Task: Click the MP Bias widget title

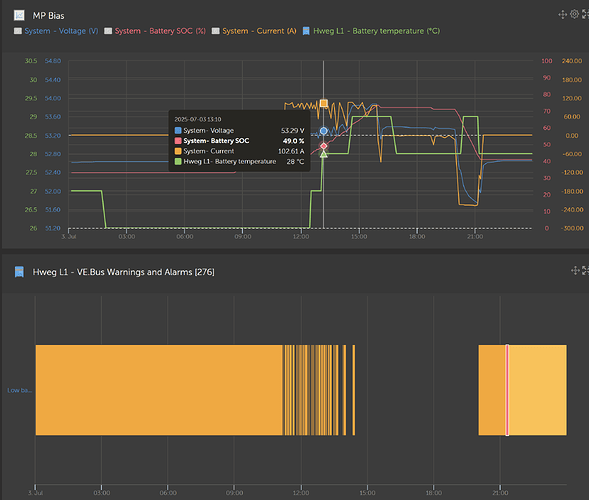Action: point(48,16)
